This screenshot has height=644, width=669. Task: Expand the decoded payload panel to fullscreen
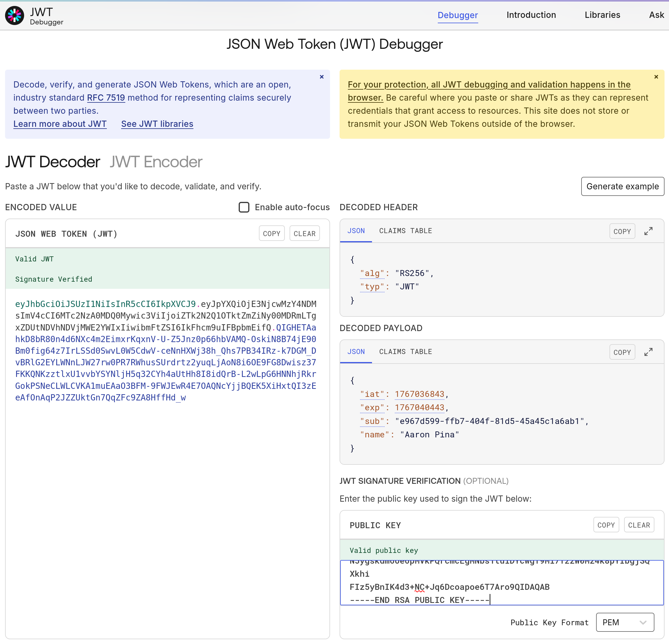point(648,352)
